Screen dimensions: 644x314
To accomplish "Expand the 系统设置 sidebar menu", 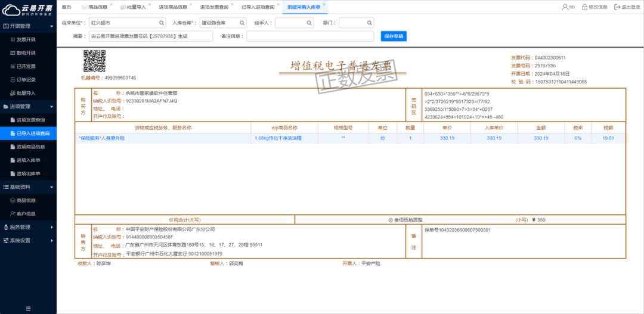I will [x=28, y=241].
